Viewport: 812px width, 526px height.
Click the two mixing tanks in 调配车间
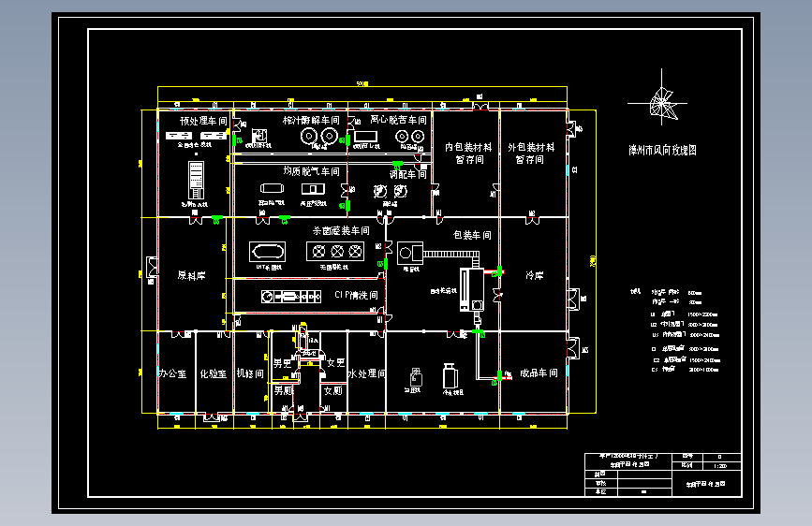390,192
